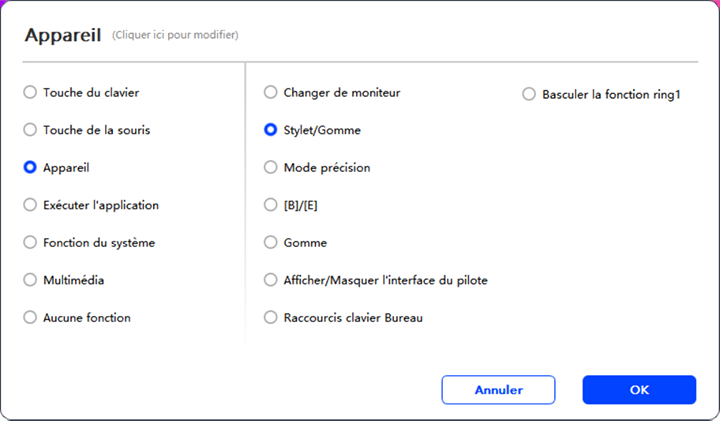The image size is (720, 421).
Task: Select the Appareil radio option
Action: [30, 168]
